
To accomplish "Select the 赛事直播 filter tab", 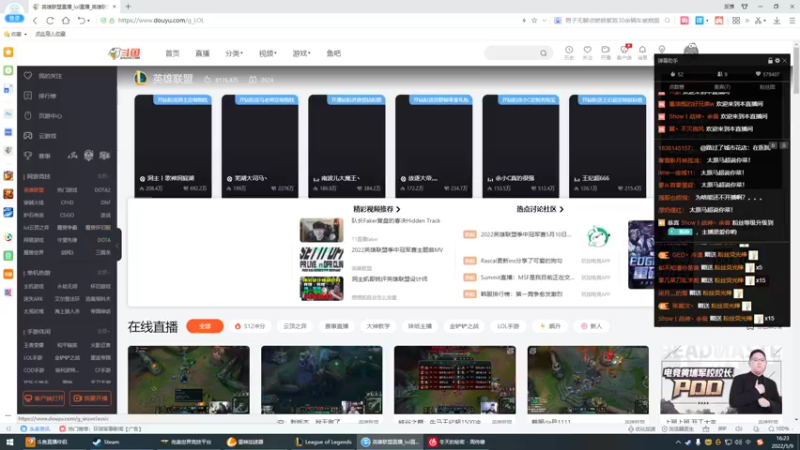I will coord(337,326).
